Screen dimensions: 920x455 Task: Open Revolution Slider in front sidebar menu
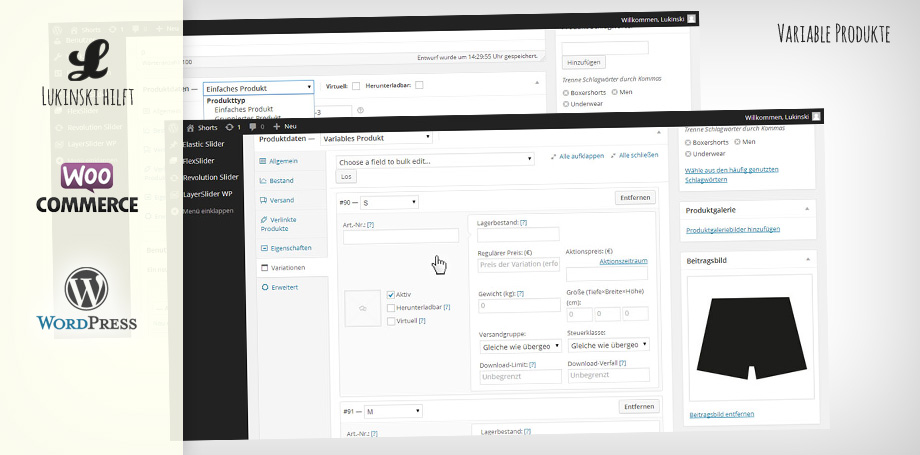click(211, 177)
